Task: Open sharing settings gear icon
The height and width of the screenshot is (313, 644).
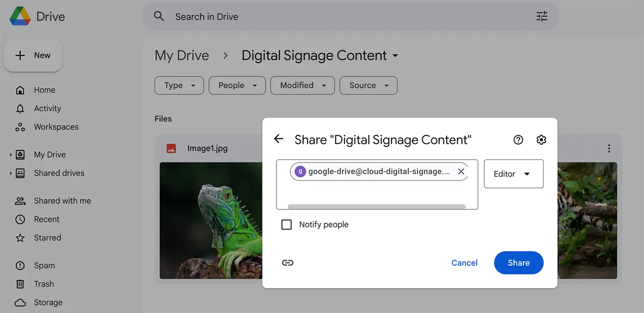Action: (x=541, y=140)
